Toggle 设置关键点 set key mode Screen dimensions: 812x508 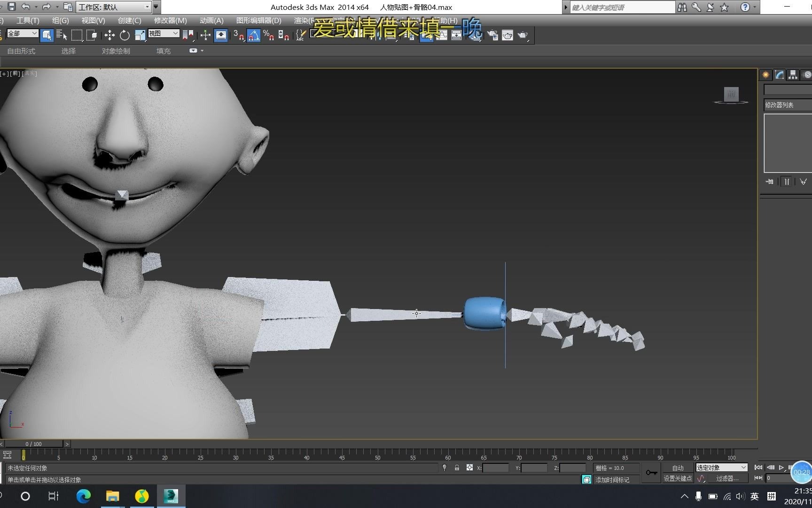pos(678,478)
